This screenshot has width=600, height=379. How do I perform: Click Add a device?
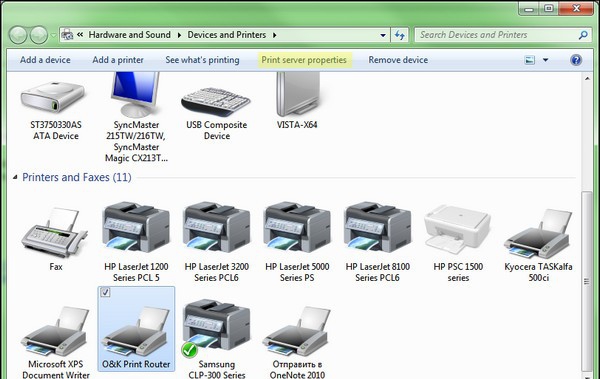click(x=45, y=60)
